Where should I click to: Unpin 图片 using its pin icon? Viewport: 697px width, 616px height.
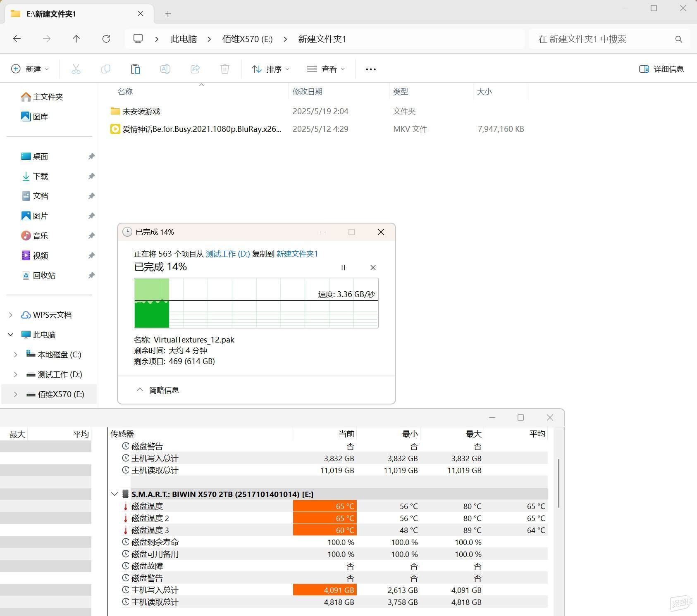(91, 216)
